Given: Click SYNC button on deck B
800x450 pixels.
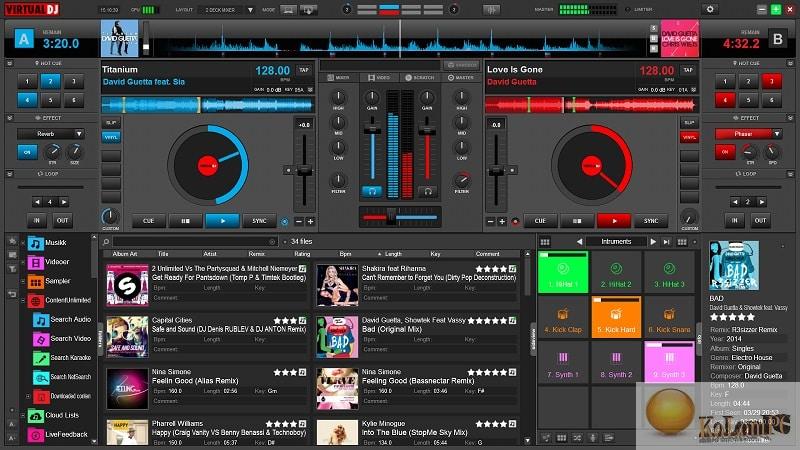Looking at the screenshot, I should [651, 221].
